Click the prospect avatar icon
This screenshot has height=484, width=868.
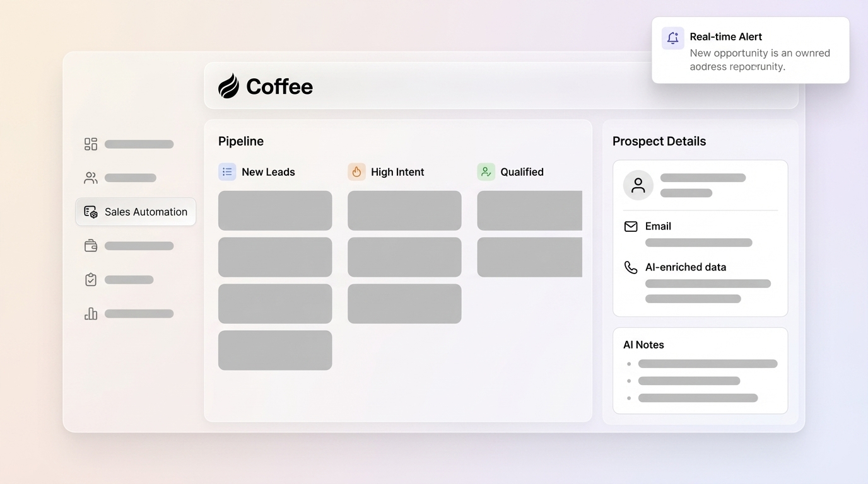[x=638, y=185]
